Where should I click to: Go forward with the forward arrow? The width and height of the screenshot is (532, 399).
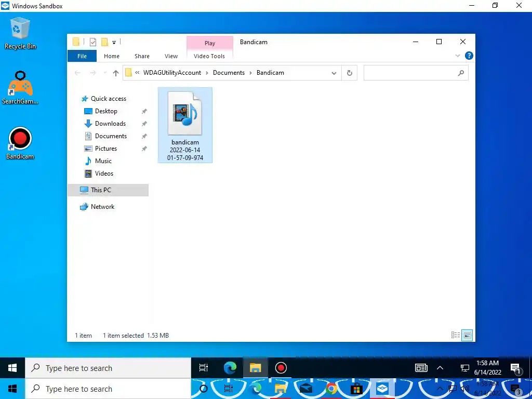pos(92,73)
